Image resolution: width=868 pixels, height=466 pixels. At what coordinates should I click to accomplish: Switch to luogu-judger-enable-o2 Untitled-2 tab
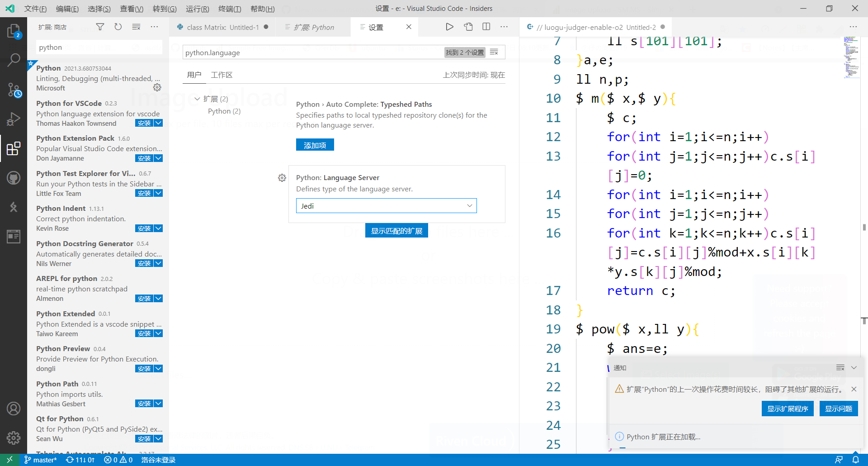click(x=595, y=27)
